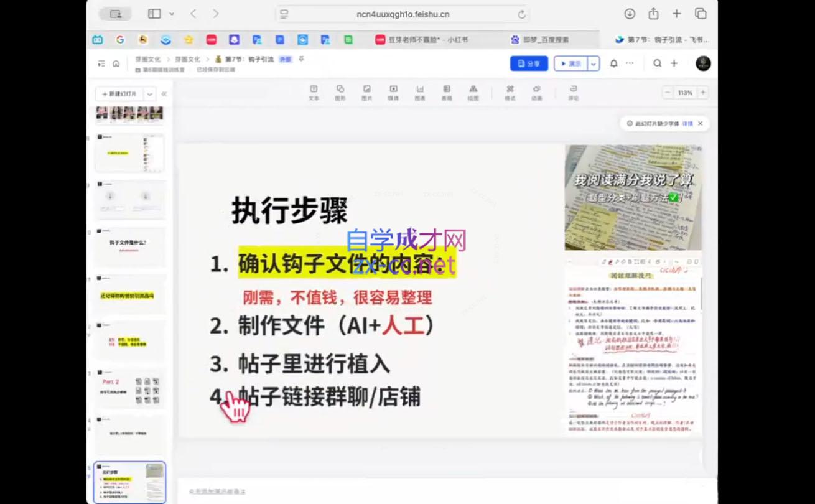The width and height of the screenshot is (815, 504).
Task: Select the 我阅读满分我说了算 image
Action: point(633,197)
